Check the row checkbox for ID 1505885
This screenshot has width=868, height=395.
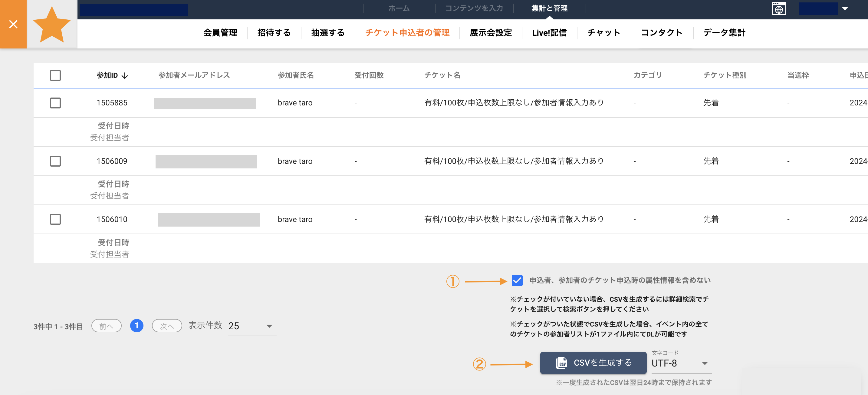click(x=55, y=103)
